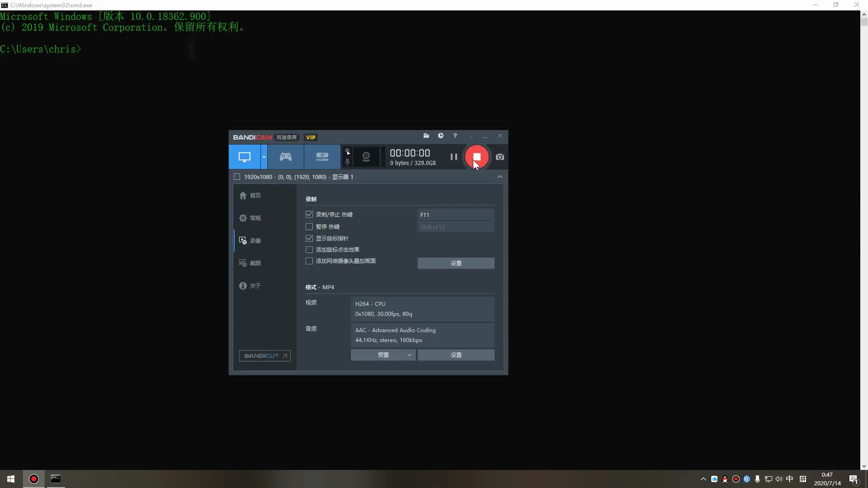Screen dimensions: 868x488
Task: Click the 00:00:00 recording timer
Action: (x=410, y=153)
